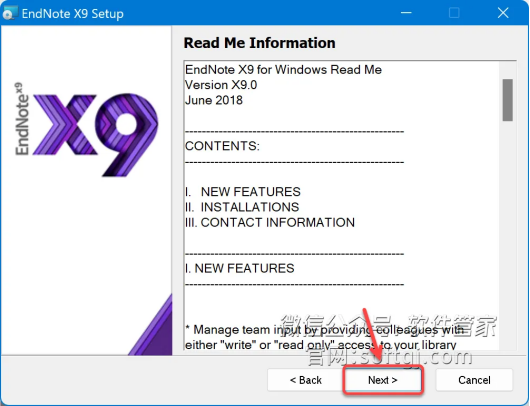Click the EndNote setup title bar icon
The height and width of the screenshot is (406, 530).
click(10, 13)
